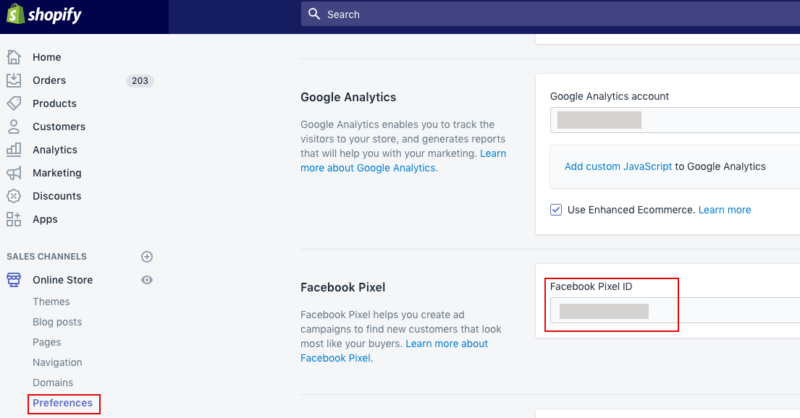Click the Shopify logo icon

tap(16, 14)
